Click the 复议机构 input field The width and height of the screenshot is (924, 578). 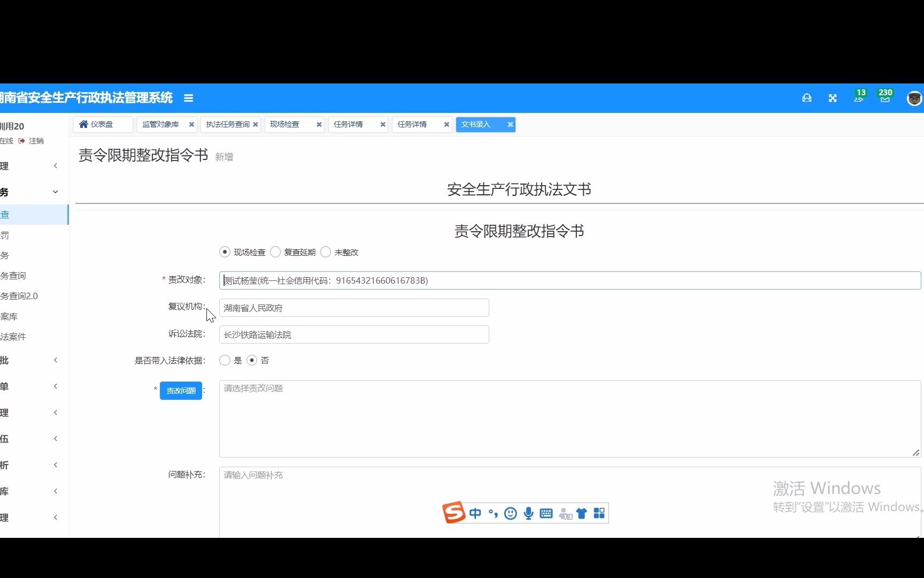pos(354,308)
